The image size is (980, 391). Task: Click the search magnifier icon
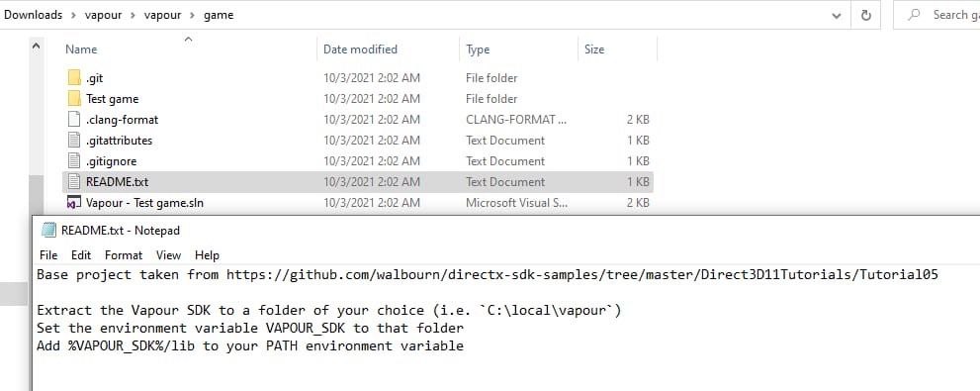[x=915, y=15]
